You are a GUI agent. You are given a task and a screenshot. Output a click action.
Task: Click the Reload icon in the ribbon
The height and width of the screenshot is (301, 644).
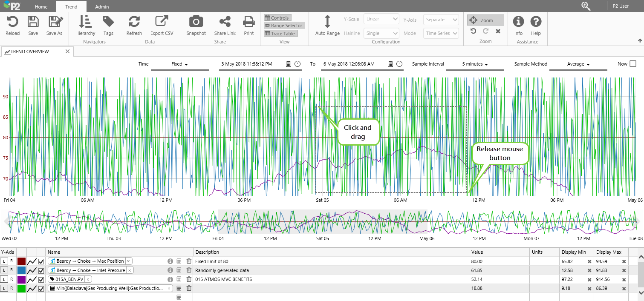coord(12,22)
